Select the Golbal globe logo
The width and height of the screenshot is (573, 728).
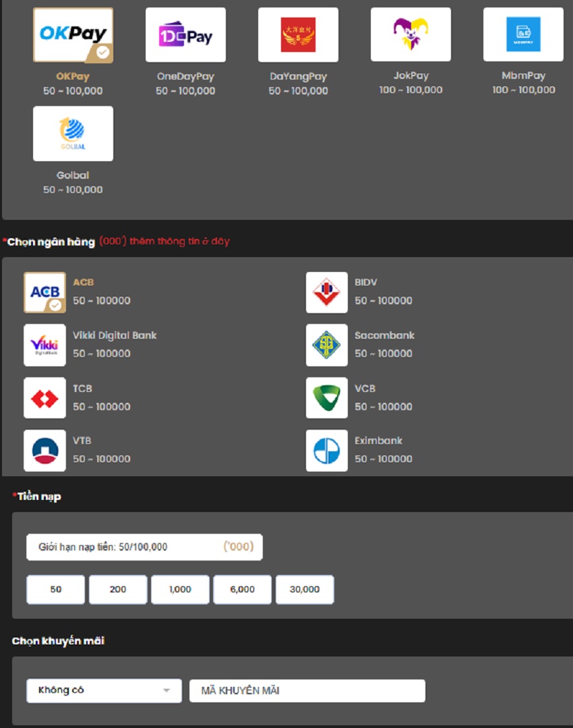point(73,134)
